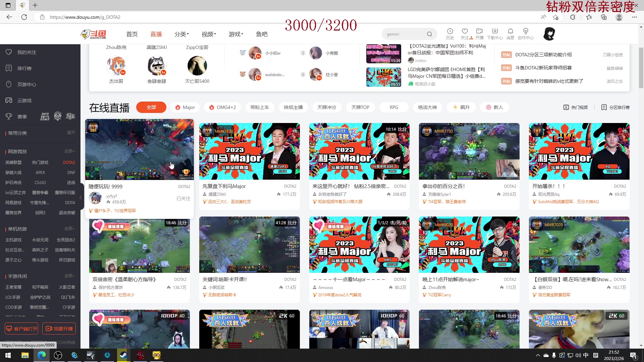This screenshot has width=644, height=362.
Task: Enable the 妹纸主播 filter pill
Action: point(293,107)
